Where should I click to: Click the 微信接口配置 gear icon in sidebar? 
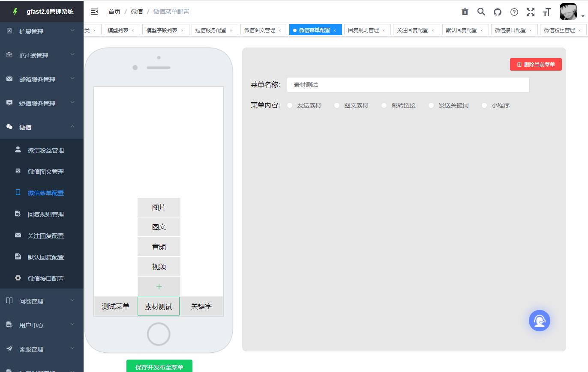[x=18, y=278]
